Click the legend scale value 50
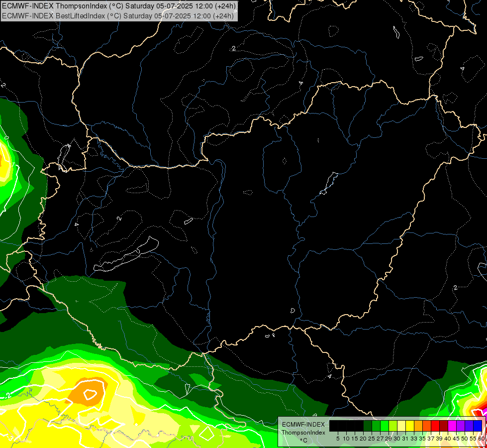487x448 pixels. [x=465, y=439]
